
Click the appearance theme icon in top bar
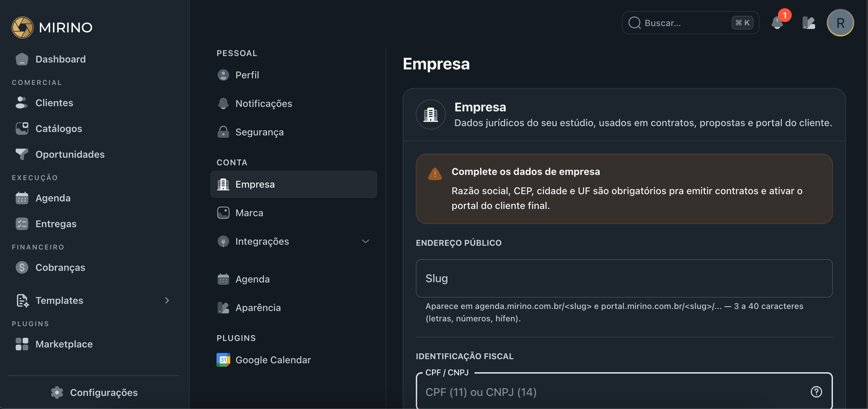(x=809, y=23)
